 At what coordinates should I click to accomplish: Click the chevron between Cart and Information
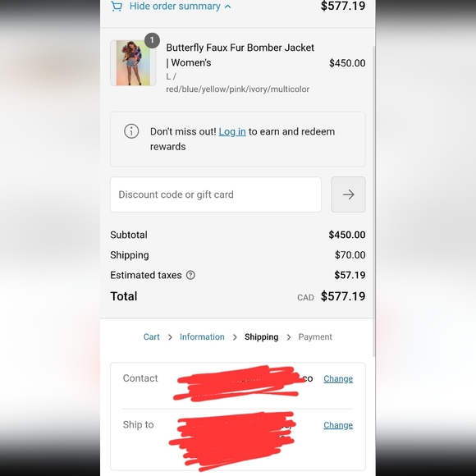[x=170, y=337]
